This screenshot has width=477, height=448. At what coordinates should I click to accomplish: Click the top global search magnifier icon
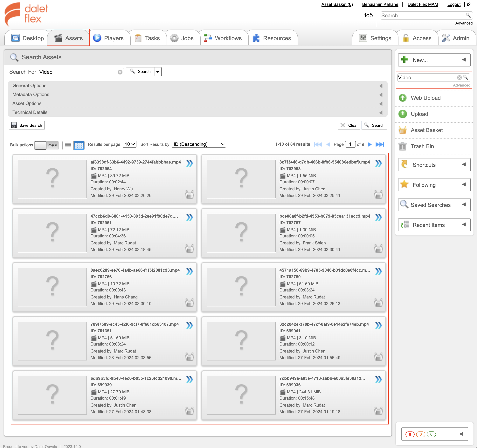(x=468, y=15)
